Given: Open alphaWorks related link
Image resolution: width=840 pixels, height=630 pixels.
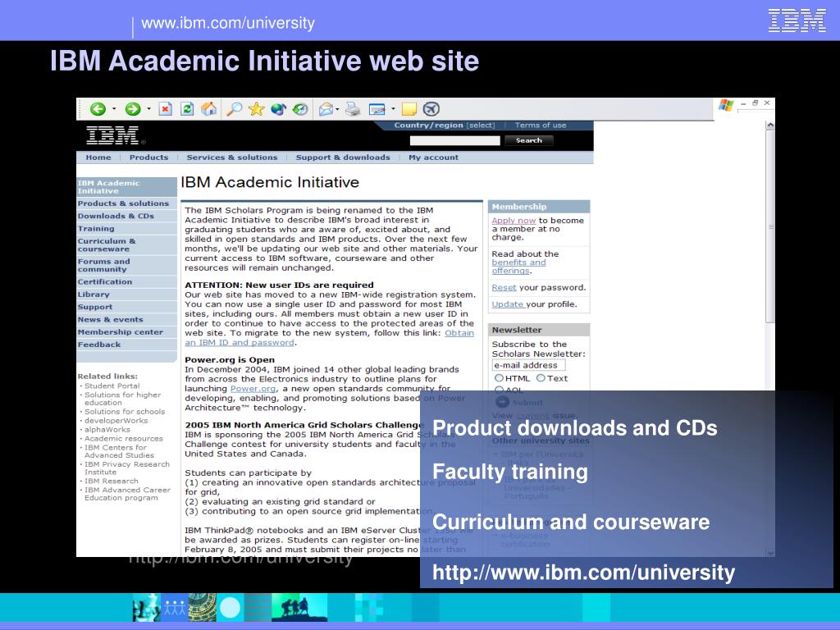Looking at the screenshot, I should pos(107,430).
